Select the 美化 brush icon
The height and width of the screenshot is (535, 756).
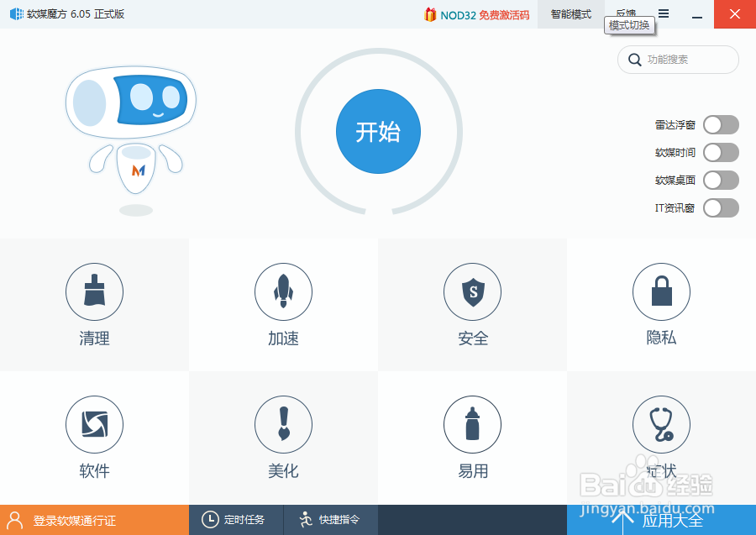pos(283,425)
